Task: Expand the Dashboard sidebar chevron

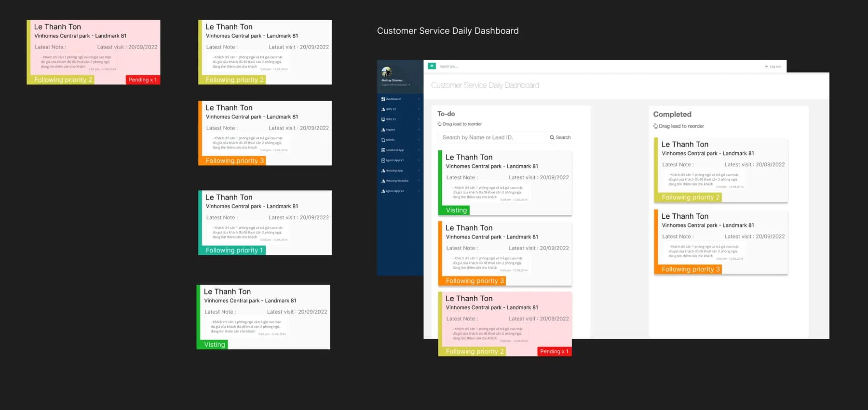Action: (x=419, y=99)
